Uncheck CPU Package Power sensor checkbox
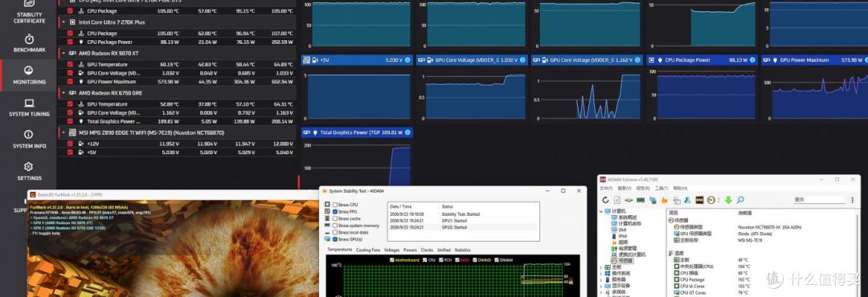Image resolution: width=868 pixels, height=297 pixels. (x=70, y=42)
